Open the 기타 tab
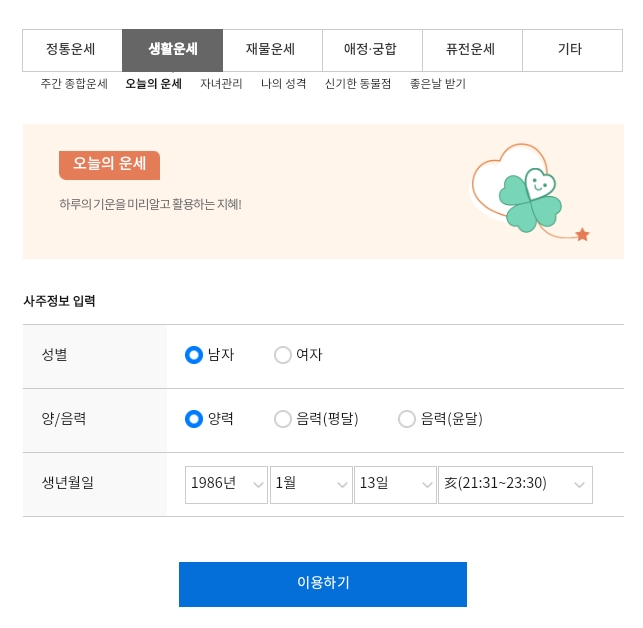Screen dimensions: 643x628 (572, 50)
